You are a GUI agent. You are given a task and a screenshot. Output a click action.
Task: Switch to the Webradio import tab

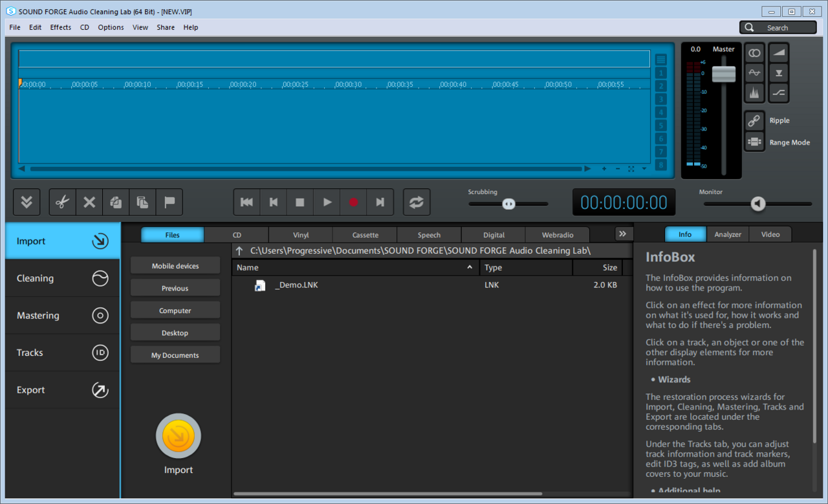point(558,235)
